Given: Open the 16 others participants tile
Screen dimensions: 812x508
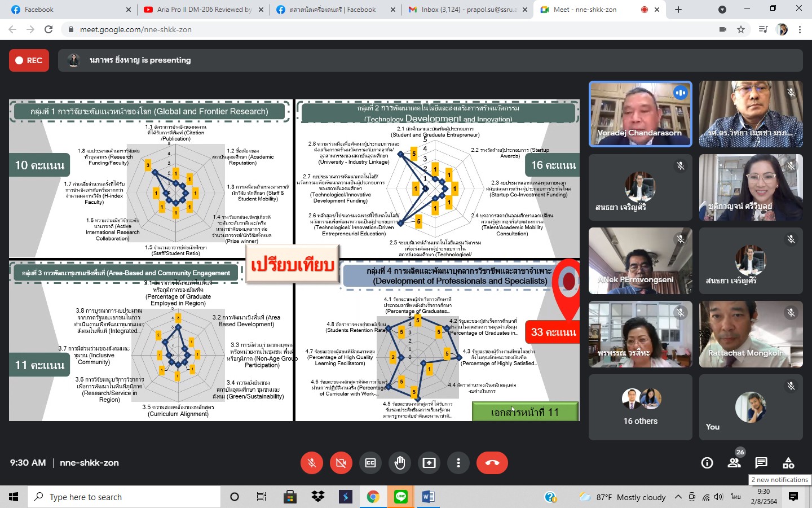Looking at the screenshot, I should pyautogui.click(x=640, y=407).
